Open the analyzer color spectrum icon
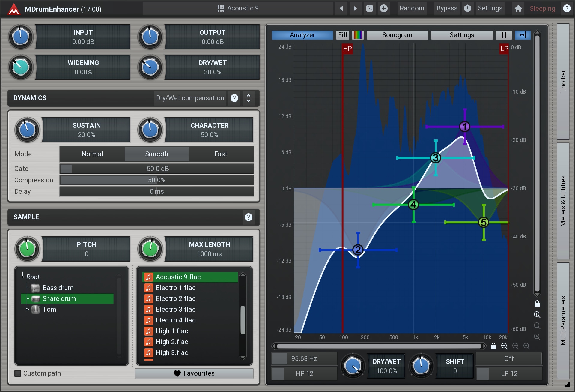 pos(357,35)
